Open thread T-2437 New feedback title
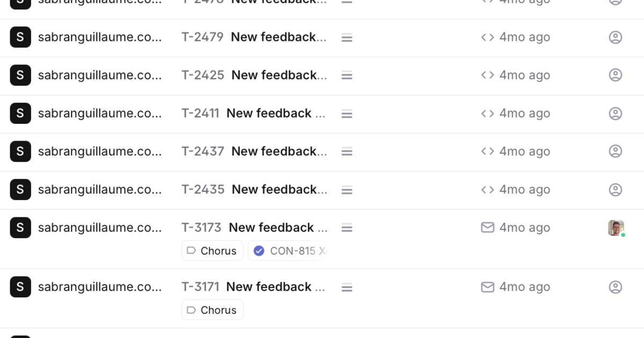 [279, 151]
